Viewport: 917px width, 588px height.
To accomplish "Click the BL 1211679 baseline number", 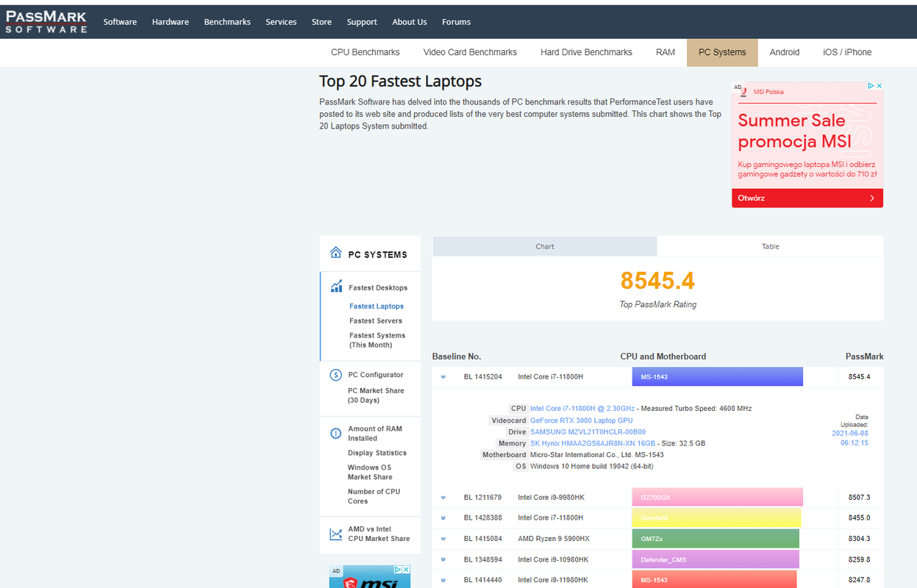I will point(482,498).
